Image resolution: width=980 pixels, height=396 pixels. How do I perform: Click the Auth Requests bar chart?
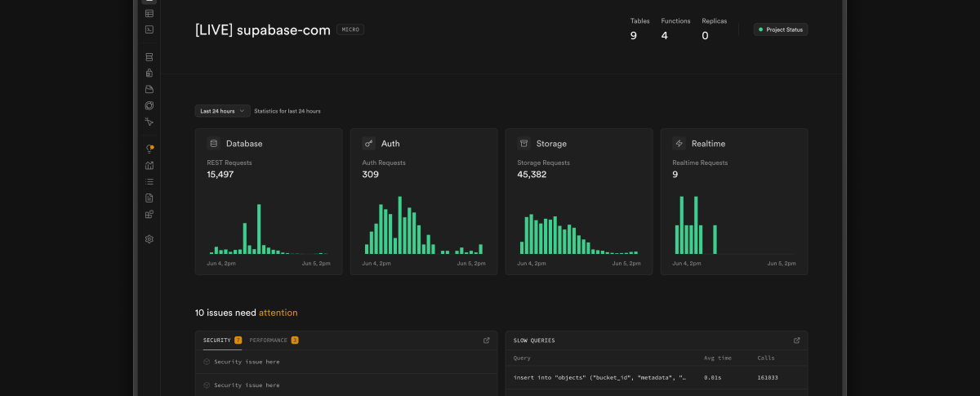(424, 225)
